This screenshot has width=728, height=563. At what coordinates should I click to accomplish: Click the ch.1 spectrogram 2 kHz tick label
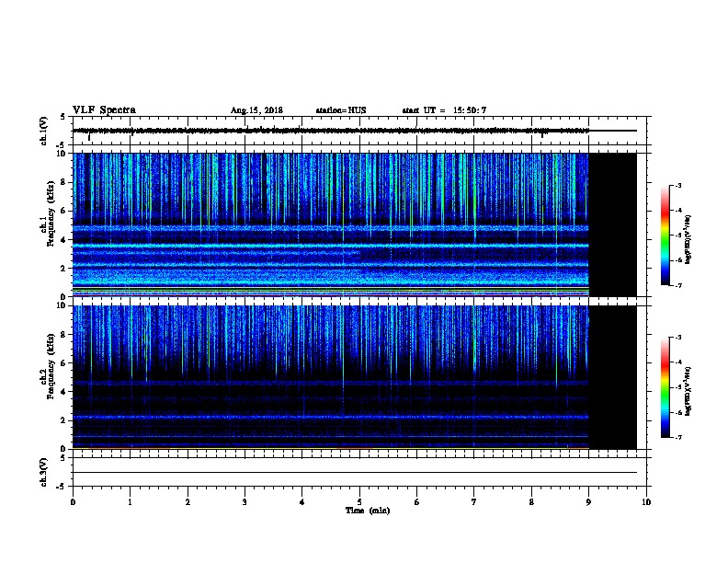click(x=63, y=268)
